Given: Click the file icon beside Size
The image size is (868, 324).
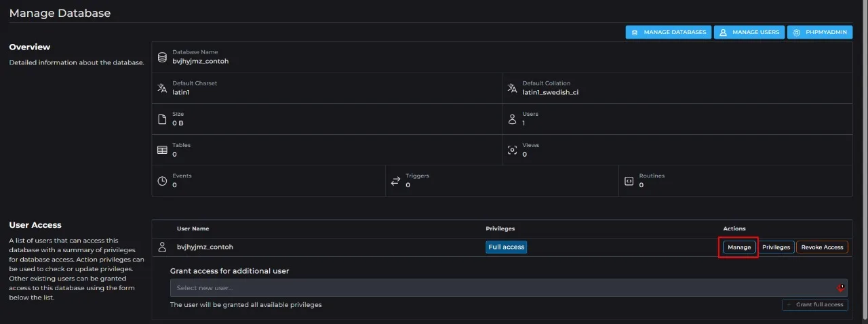Looking at the screenshot, I should pos(162,119).
